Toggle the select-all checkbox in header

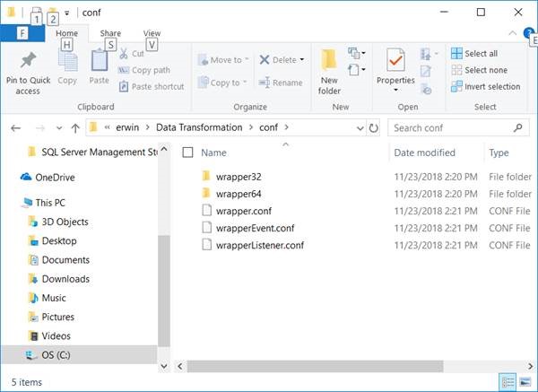(x=187, y=152)
